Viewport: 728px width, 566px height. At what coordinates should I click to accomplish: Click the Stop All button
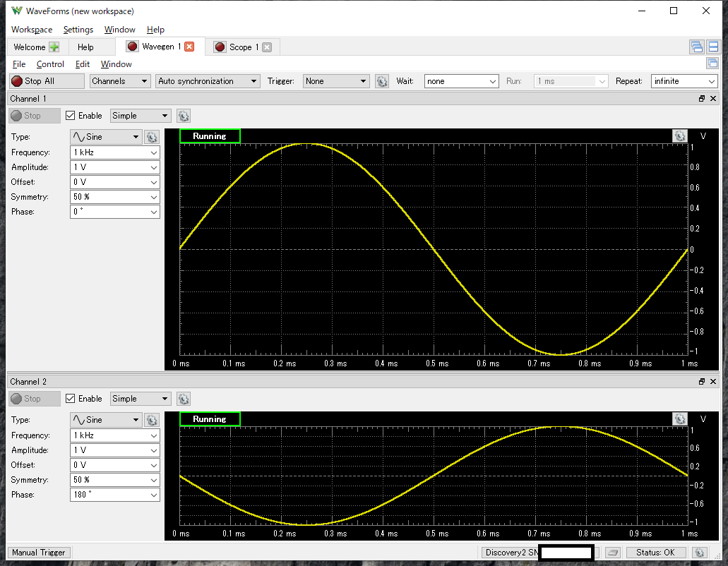pyautogui.click(x=47, y=81)
